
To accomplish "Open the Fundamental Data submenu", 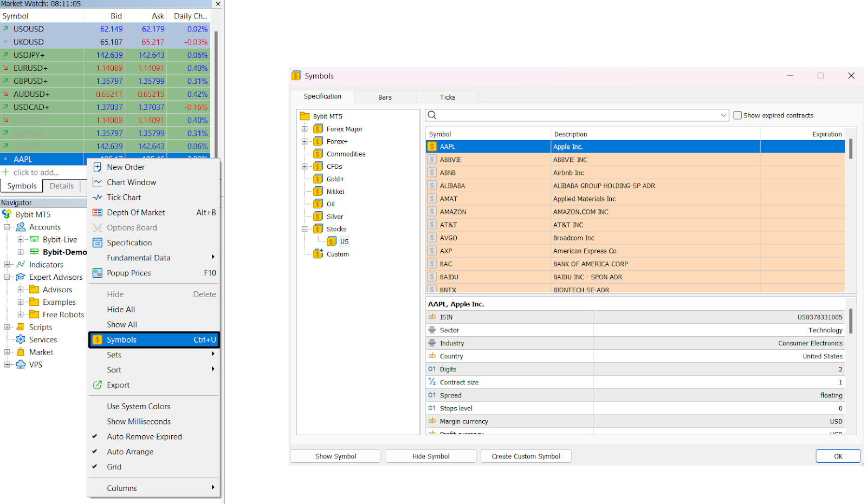I will point(154,258).
